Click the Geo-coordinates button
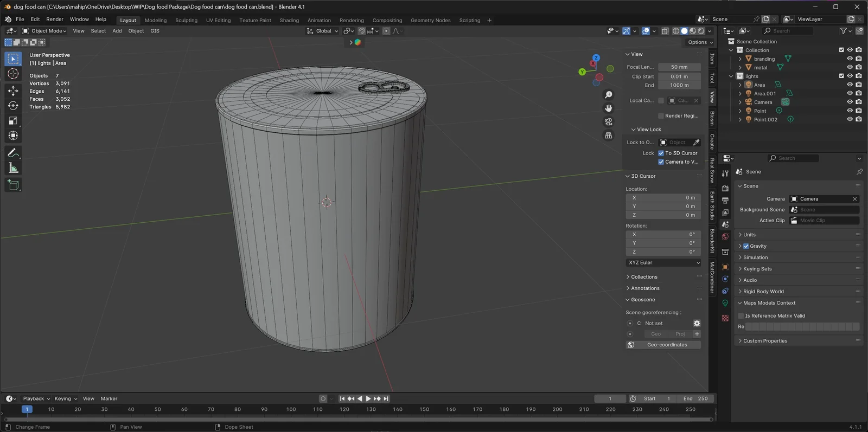This screenshot has height=432, width=868. [667, 345]
